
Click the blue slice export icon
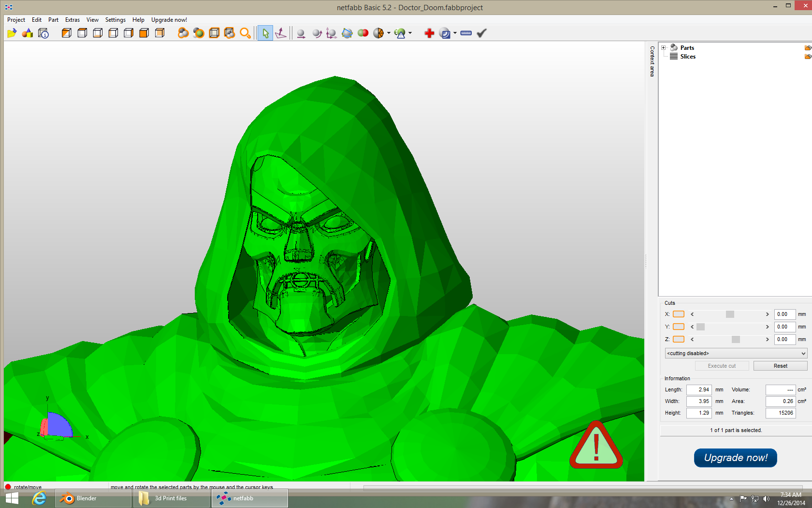[x=445, y=33]
